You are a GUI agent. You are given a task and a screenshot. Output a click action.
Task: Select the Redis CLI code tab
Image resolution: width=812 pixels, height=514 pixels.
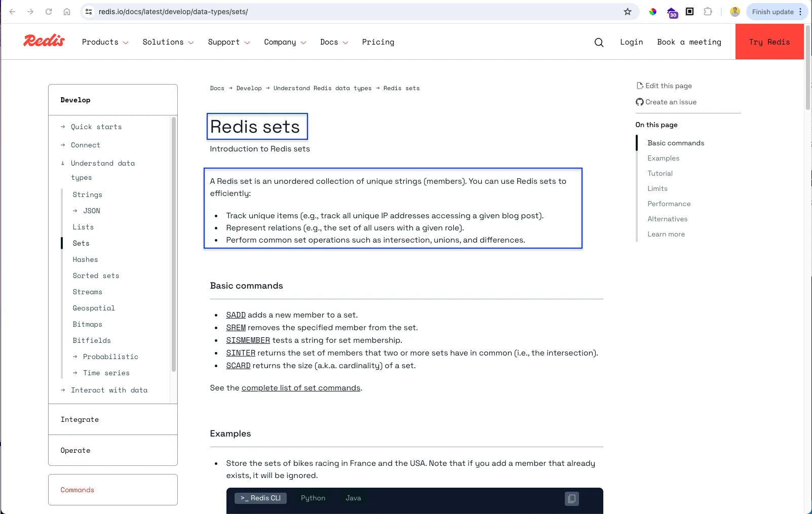click(x=260, y=498)
